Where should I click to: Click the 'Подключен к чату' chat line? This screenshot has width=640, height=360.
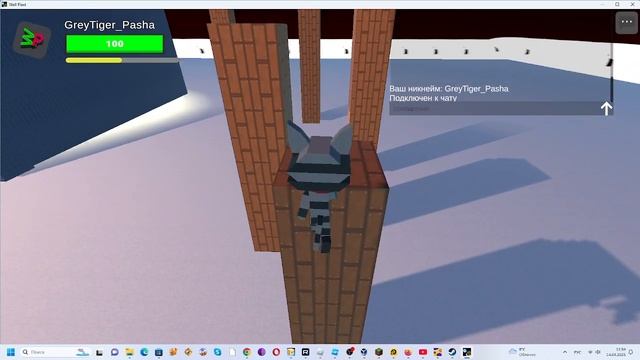pyautogui.click(x=423, y=98)
